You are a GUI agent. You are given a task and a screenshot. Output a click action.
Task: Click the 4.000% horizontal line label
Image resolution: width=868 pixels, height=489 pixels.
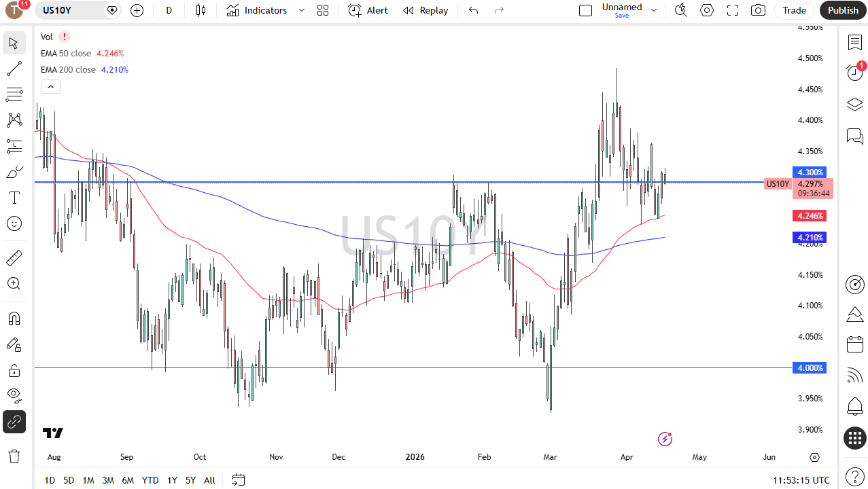(x=809, y=367)
